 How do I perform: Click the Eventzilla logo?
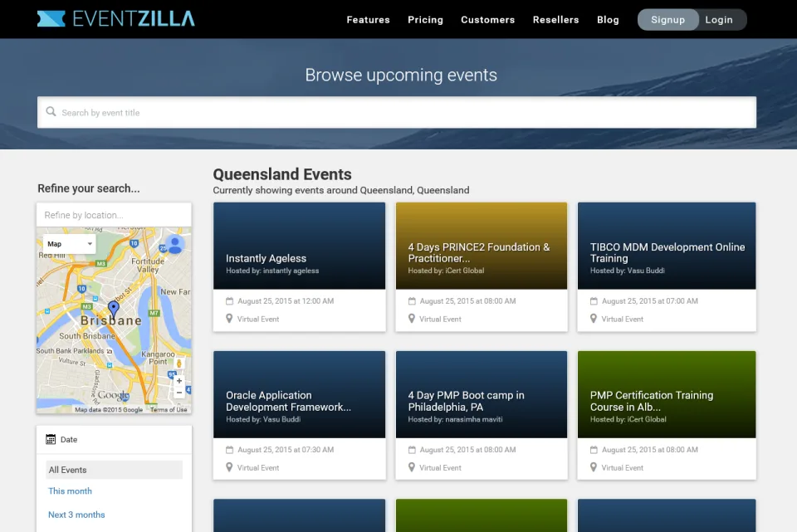pyautogui.click(x=116, y=19)
